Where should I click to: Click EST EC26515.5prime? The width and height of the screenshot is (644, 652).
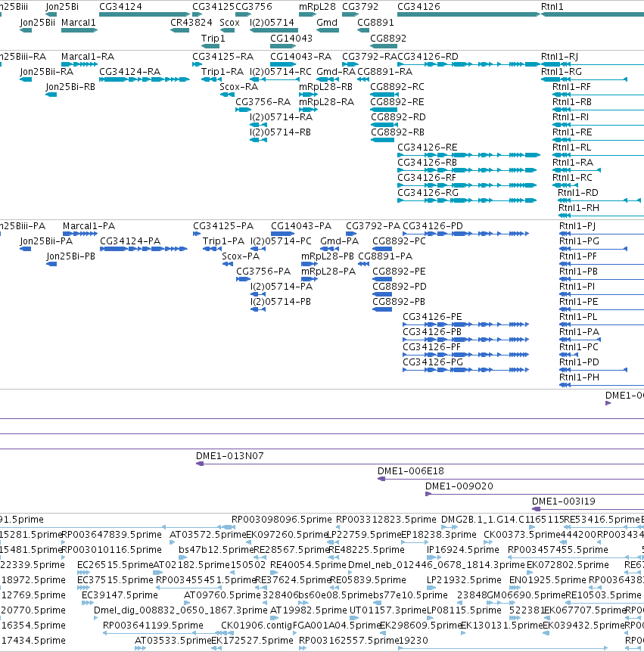115,565
